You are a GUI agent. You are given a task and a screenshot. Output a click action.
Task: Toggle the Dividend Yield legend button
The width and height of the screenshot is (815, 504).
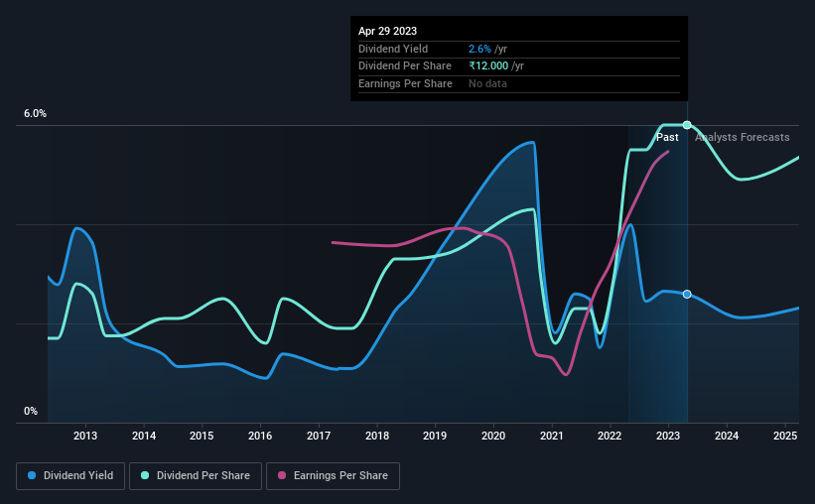point(70,476)
